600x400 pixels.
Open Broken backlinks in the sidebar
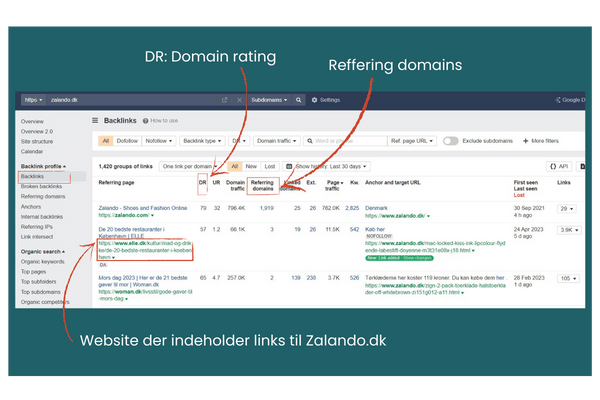coord(41,186)
